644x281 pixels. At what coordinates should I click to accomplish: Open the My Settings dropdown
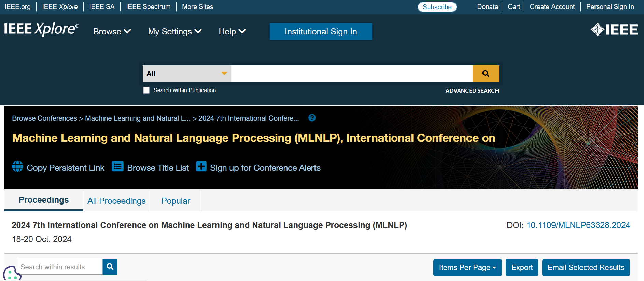click(x=174, y=32)
